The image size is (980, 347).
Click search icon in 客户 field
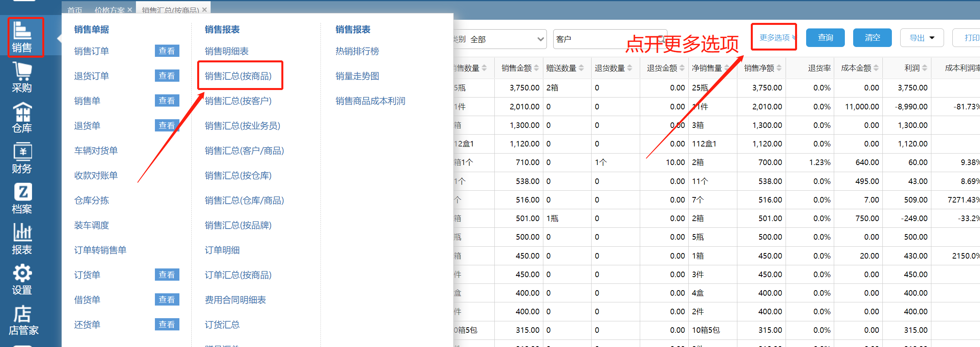(661, 39)
